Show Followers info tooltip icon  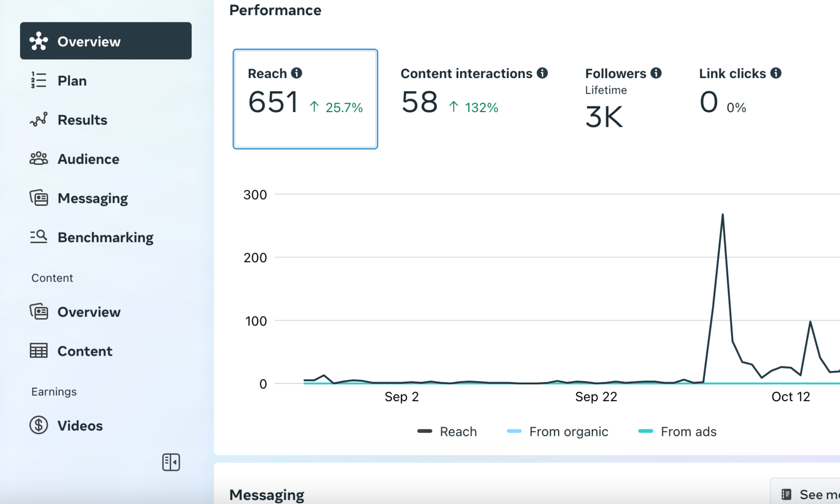pyautogui.click(x=656, y=73)
